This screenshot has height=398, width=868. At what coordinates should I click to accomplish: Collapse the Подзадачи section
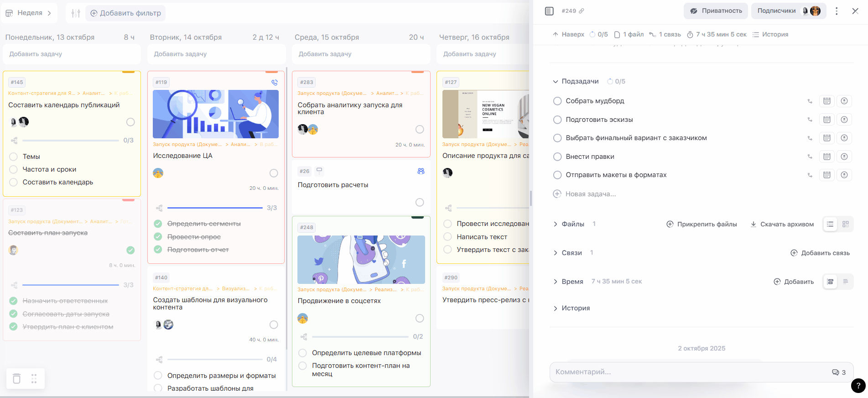tap(555, 81)
